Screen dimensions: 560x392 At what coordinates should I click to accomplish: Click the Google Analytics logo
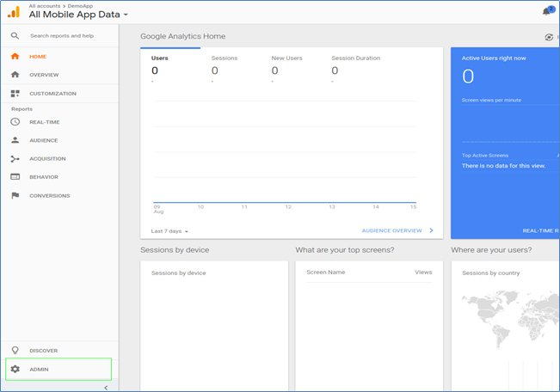coord(14,12)
